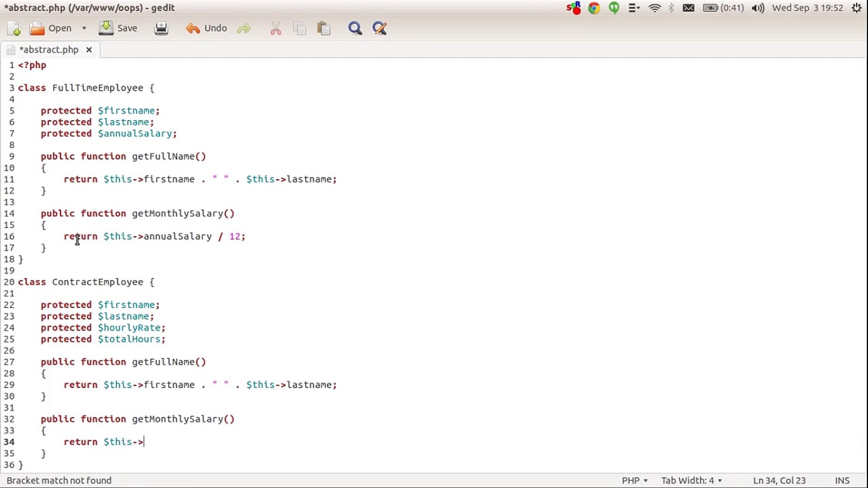Click the Chrome icon in system tray
Viewport: 868px width, 488px height.
point(594,8)
